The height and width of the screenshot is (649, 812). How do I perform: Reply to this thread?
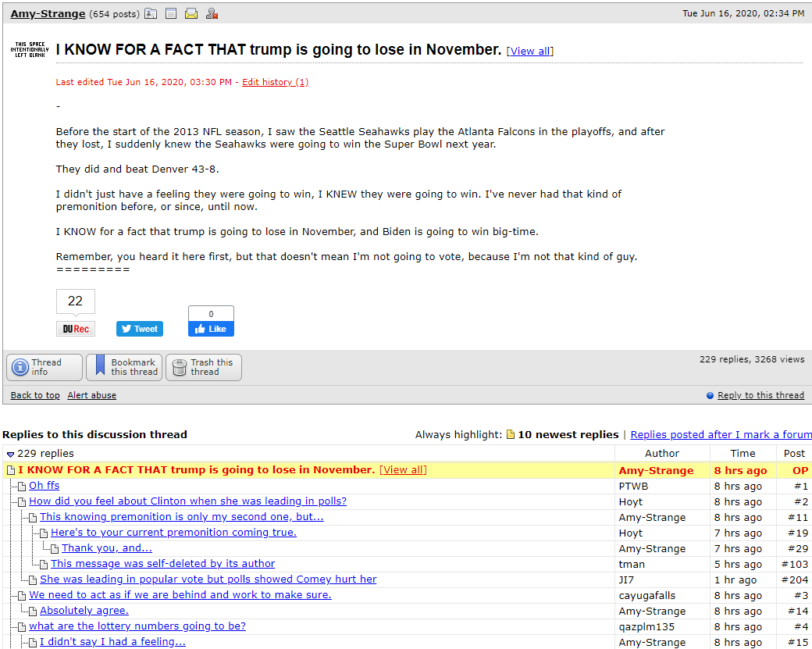pyautogui.click(x=760, y=395)
